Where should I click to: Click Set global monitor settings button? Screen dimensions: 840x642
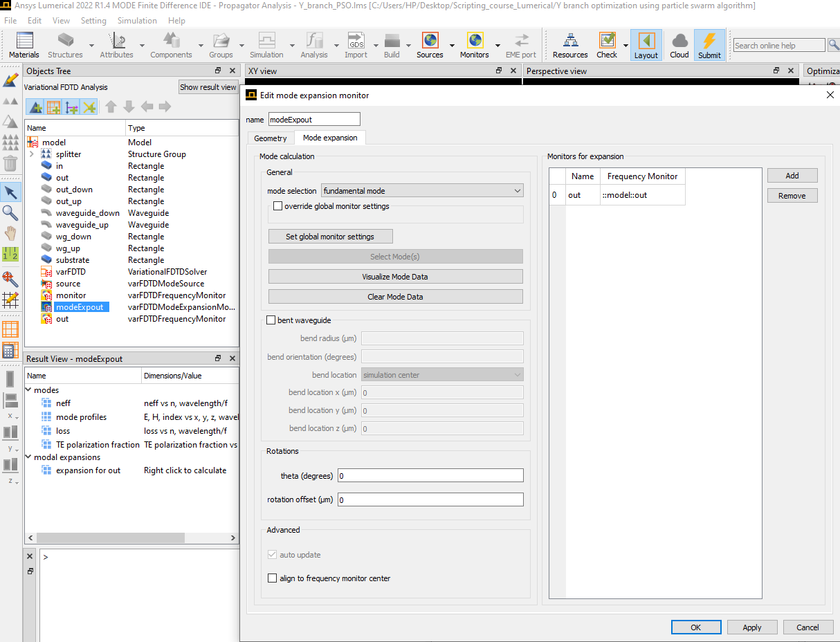click(x=330, y=237)
